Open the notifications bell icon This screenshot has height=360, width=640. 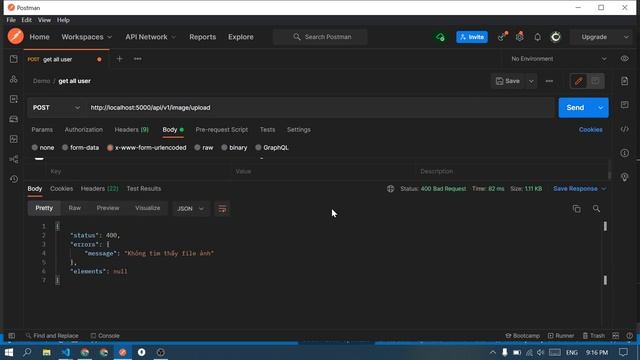pyautogui.click(x=538, y=37)
